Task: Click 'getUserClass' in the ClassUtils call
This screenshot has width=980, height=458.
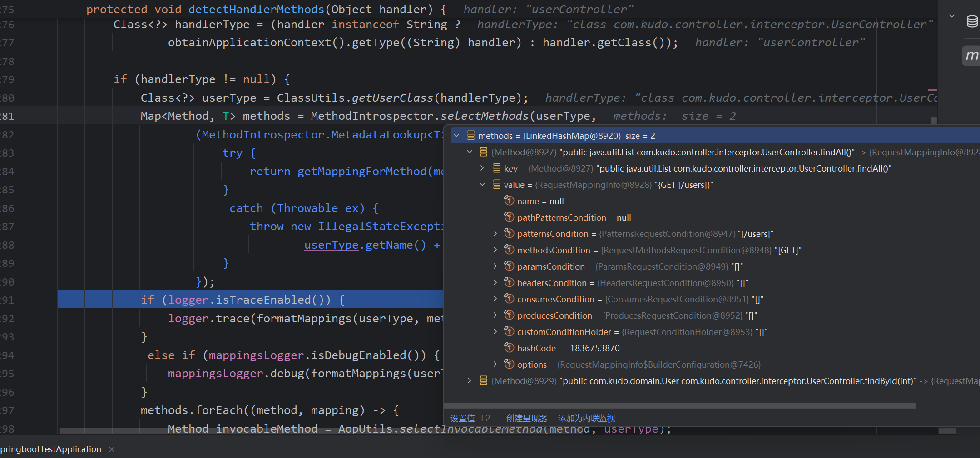Action: click(393, 98)
